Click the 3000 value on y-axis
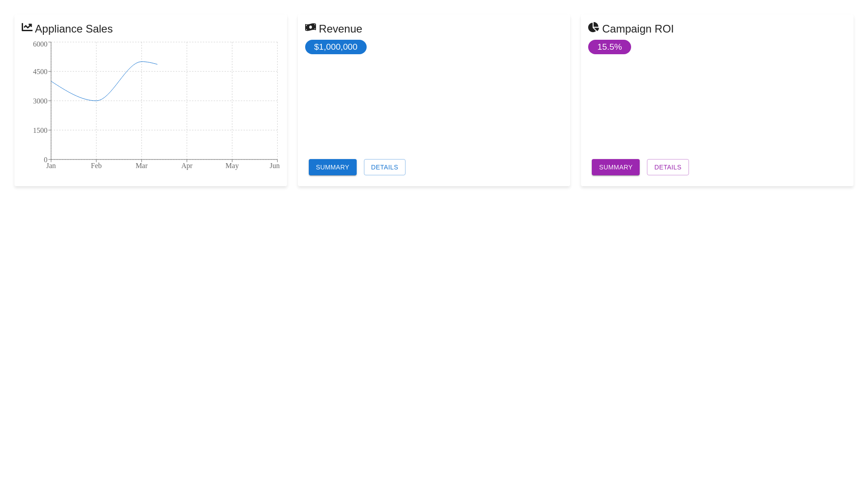Screen dimensions: 868x488 pyautogui.click(x=40, y=101)
